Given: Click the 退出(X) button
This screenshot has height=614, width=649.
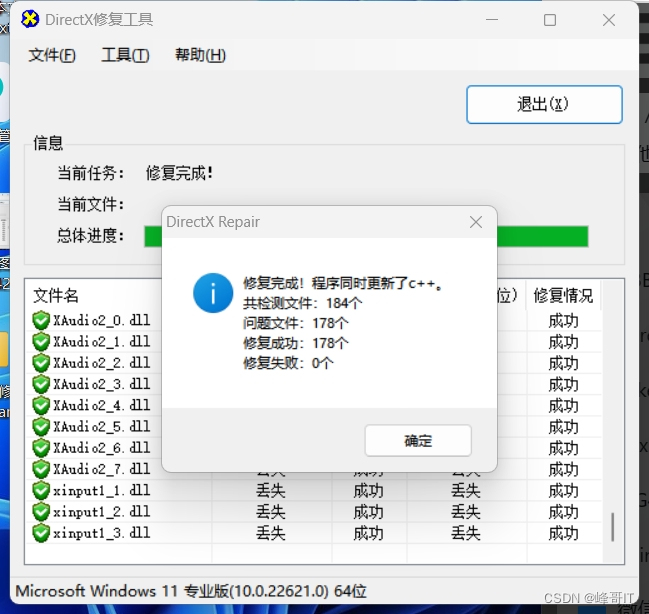Looking at the screenshot, I should [544, 104].
